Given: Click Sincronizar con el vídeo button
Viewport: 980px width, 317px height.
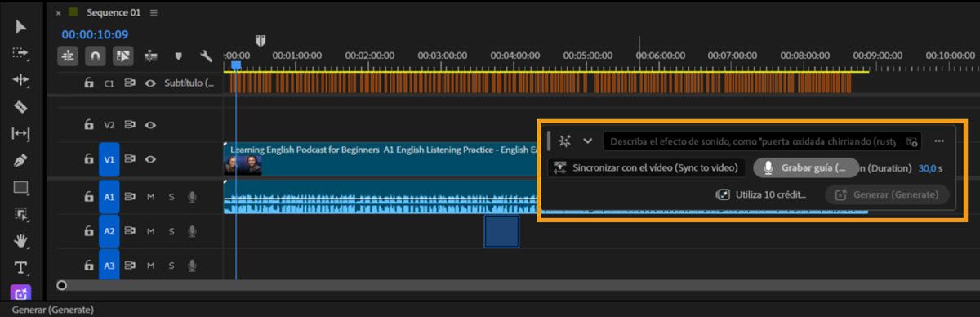Looking at the screenshot, I should click(x=648, y=168).
